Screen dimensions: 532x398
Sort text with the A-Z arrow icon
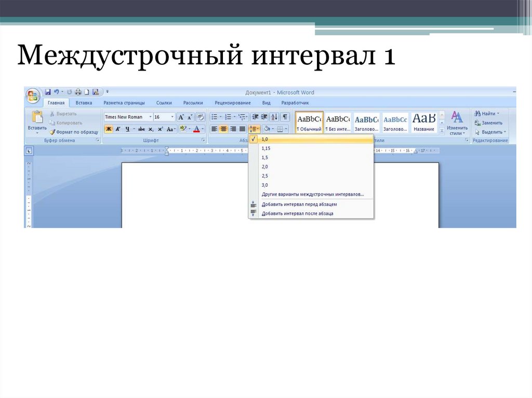pos(274,117)
